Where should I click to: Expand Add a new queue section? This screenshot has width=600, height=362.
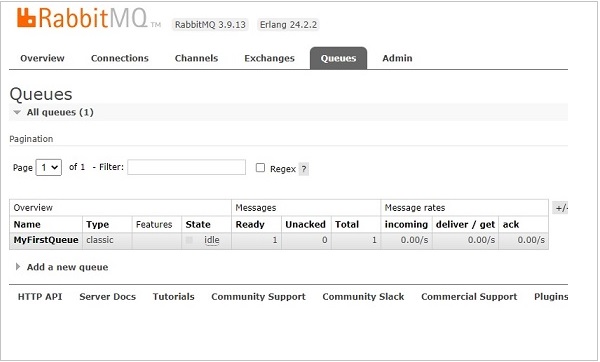click(67, 267)
